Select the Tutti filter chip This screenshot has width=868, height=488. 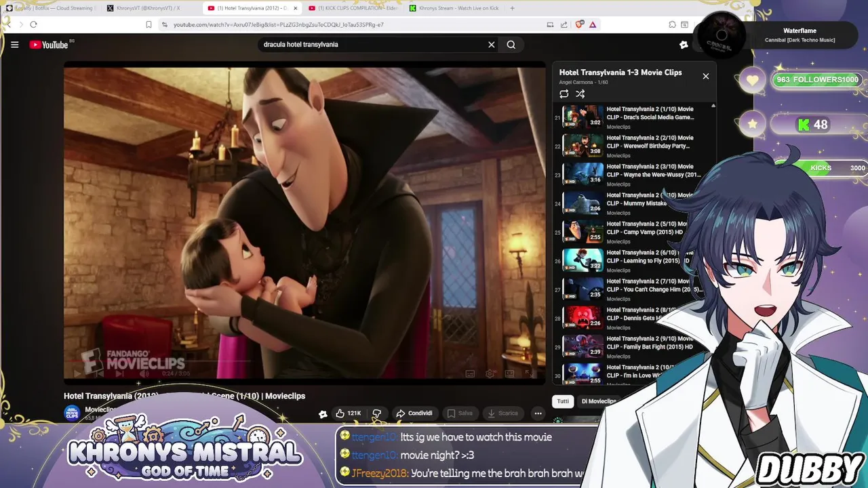click(563, 401)
